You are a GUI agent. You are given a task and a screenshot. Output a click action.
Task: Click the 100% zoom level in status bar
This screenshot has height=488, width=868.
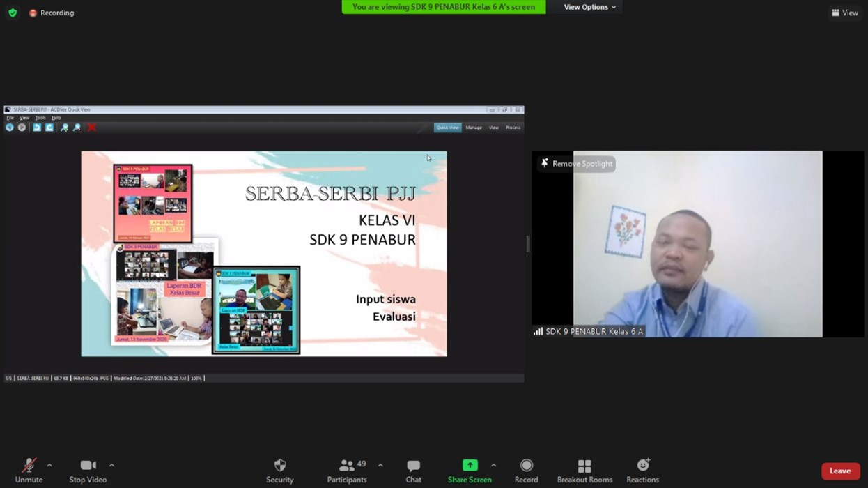tap(196, 378)
